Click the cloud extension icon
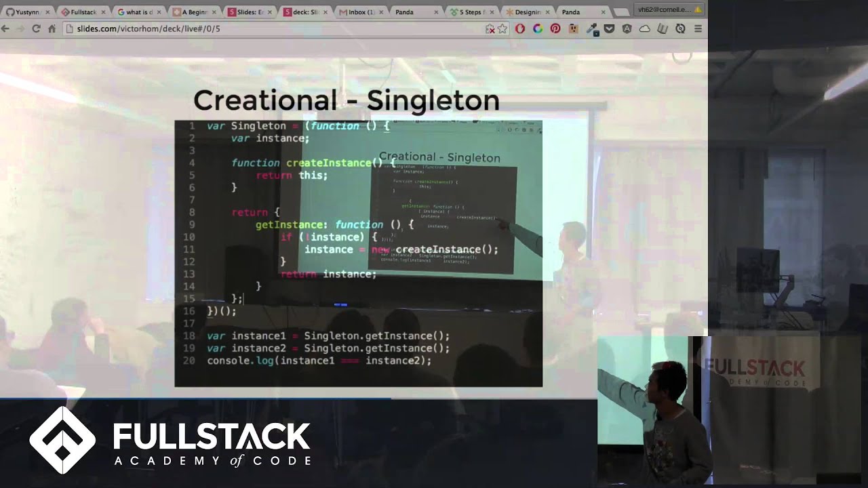Image resolution: width=868 pixels, height=488 pixels. click(x=644, y=28)
